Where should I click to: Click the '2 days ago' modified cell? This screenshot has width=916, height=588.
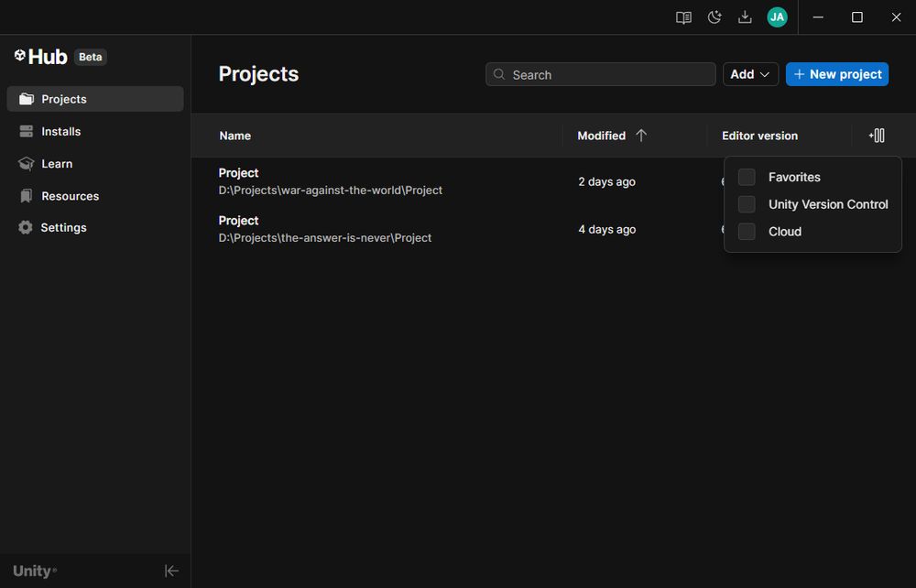tap(606, 181)
